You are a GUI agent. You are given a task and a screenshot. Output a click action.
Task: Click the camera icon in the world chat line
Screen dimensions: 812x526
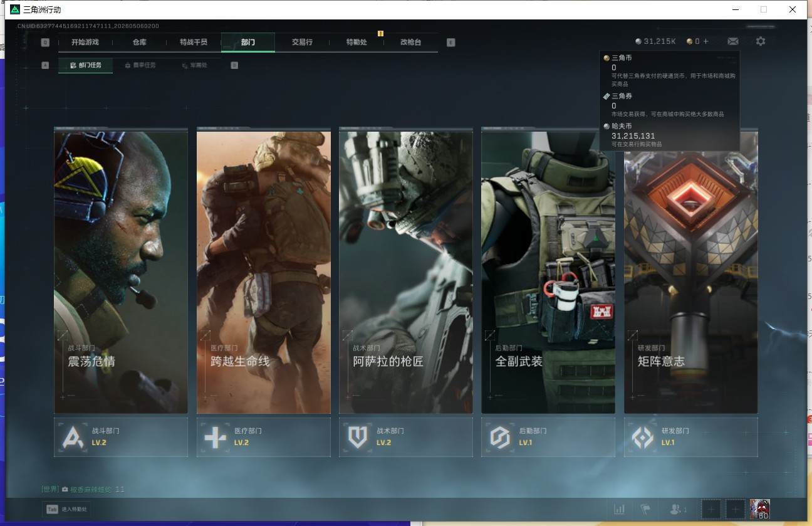65,489
